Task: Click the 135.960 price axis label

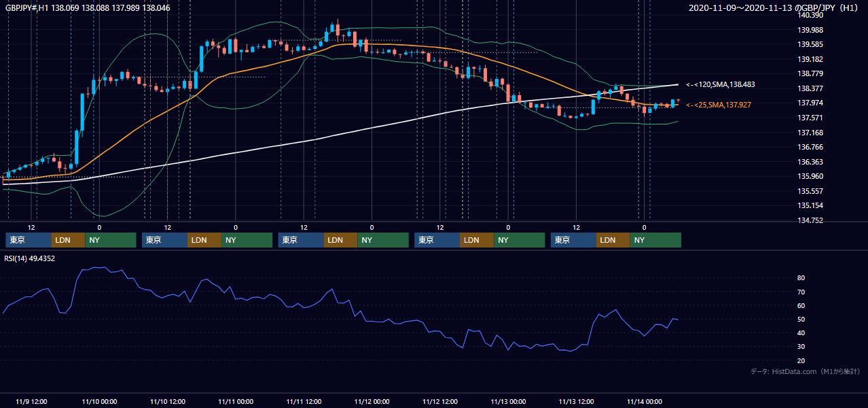Action: [810, 176]
